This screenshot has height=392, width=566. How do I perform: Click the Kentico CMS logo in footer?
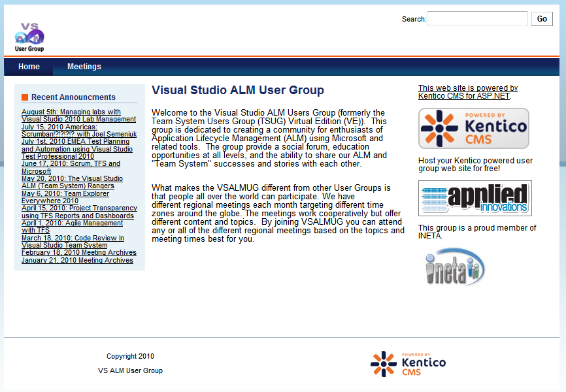408,364
